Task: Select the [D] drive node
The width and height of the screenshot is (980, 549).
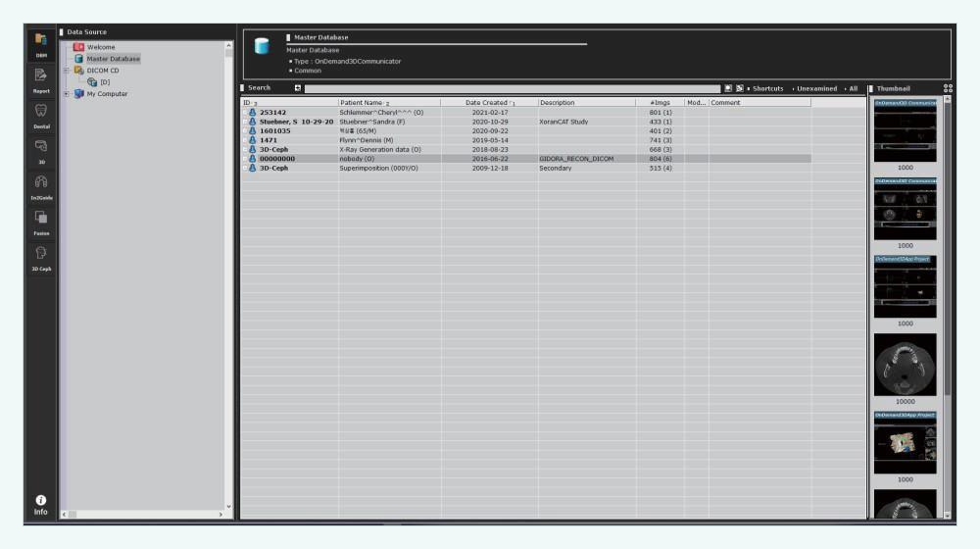Action: [x=105, y=82]
